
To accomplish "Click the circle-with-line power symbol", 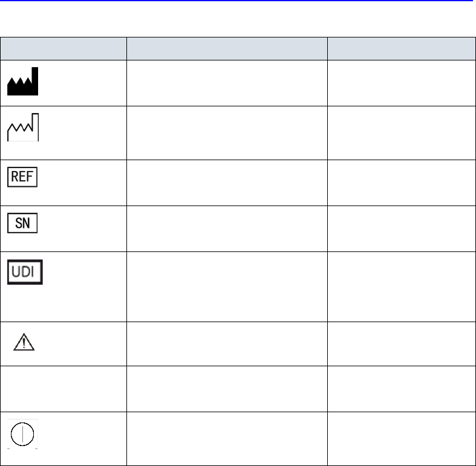I will tap(22, 434).
